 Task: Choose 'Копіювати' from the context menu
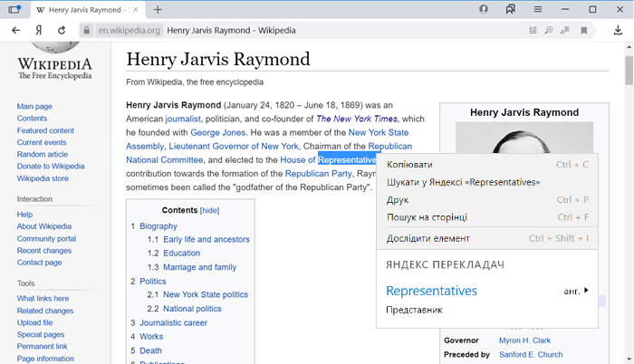tap(487, 165)
